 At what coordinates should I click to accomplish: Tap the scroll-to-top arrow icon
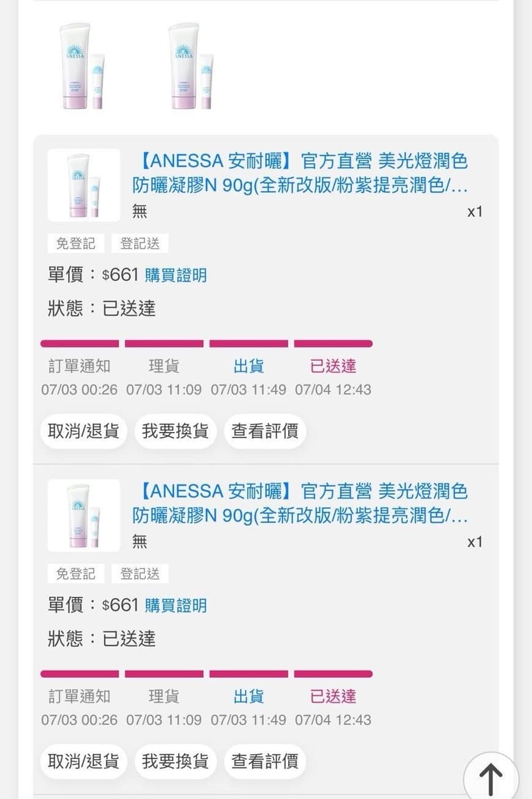(x=491, y=778)
